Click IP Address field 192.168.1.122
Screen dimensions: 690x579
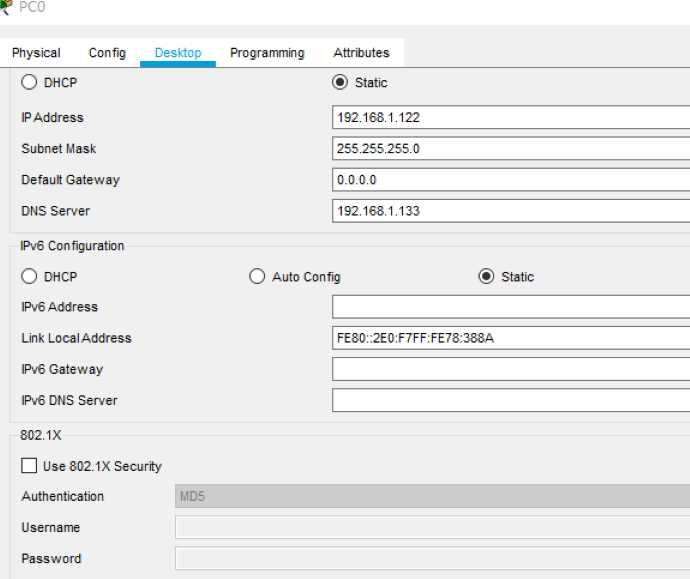[x=511, y=117]
